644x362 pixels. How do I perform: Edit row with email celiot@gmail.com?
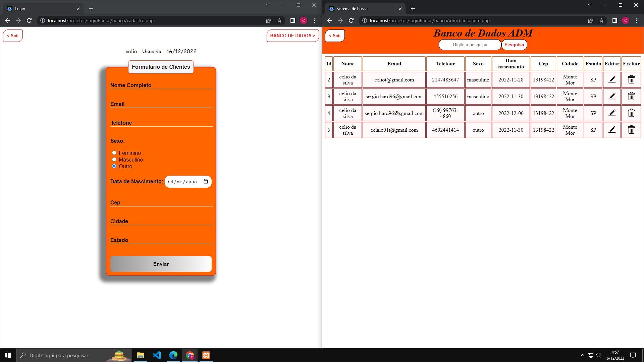click(x=612, y=79)
